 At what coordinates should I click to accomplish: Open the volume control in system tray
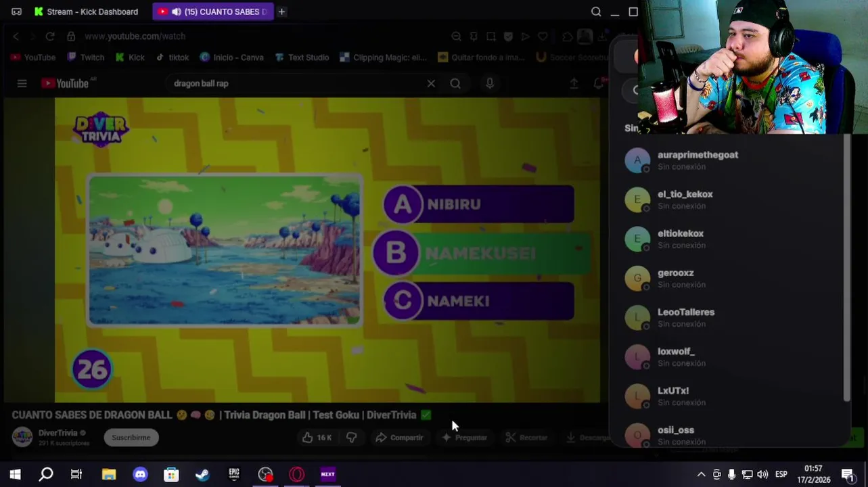click(x=762, y=474)
